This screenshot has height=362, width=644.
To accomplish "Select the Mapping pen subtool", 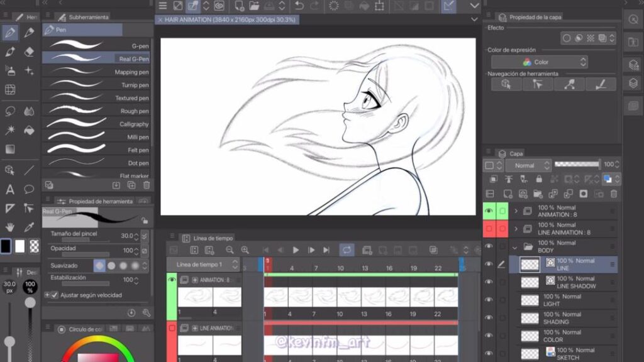I will pos(96,72).
